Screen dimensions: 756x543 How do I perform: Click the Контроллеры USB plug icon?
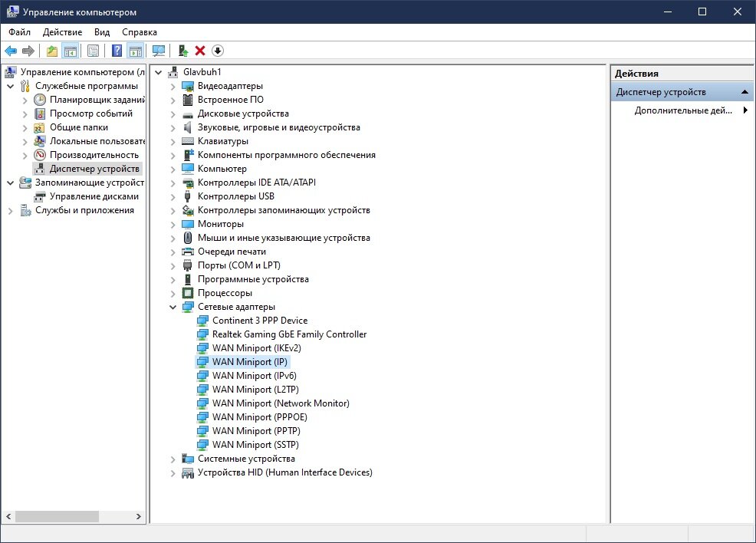188,197
